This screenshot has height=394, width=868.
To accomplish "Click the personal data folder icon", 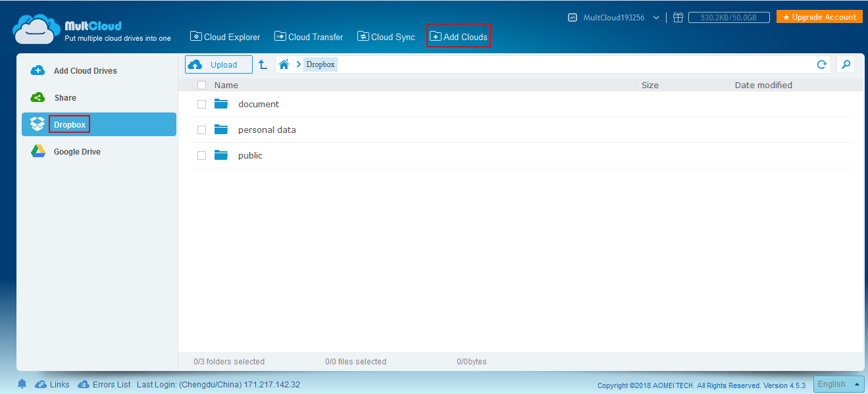I will pos(221,130).
